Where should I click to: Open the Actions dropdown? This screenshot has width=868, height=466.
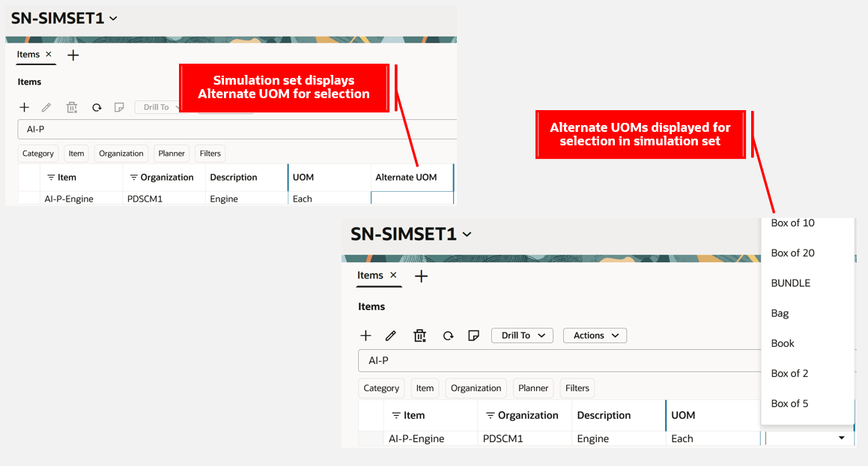tap(595, 335)
